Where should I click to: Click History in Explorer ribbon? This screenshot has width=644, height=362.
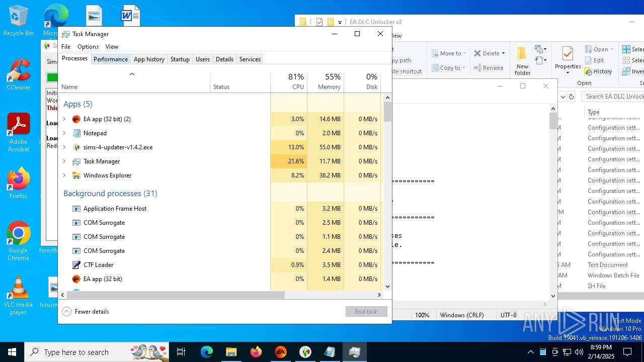coord(598,71)
